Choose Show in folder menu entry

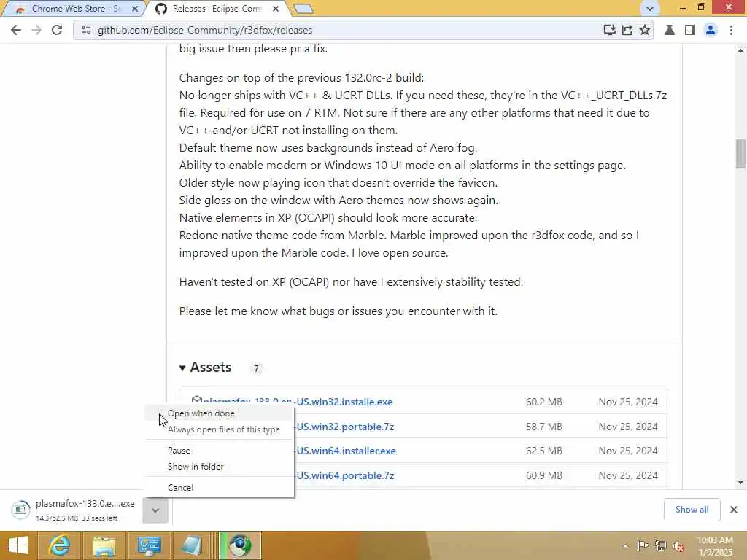(x=219, y=467)
